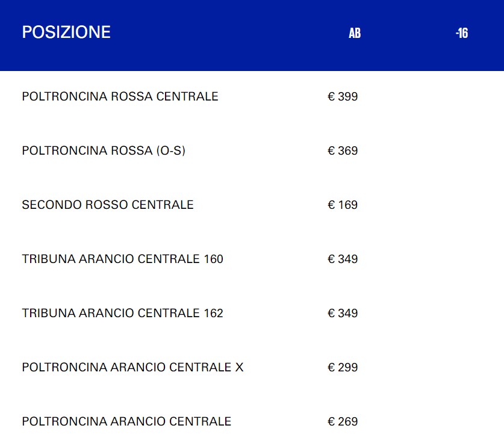Select the -16 column header
504x446 pixels.
pos(462,33)
